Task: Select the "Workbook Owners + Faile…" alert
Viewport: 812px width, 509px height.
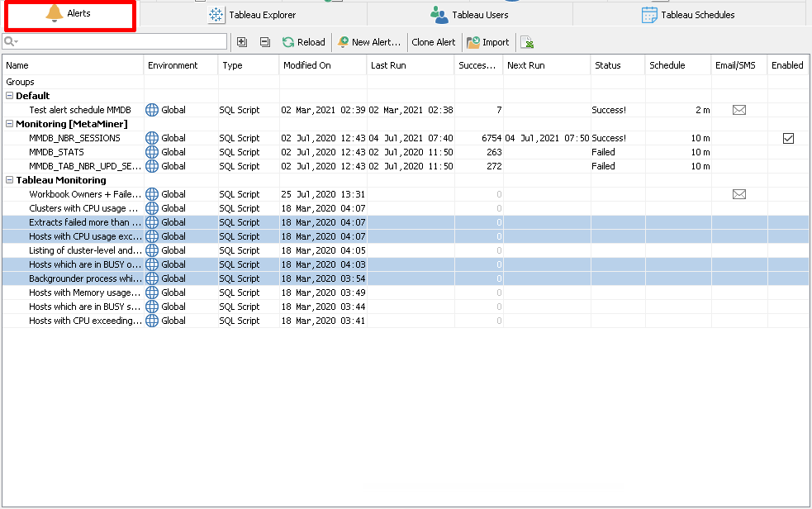Action: coord(85,194)
